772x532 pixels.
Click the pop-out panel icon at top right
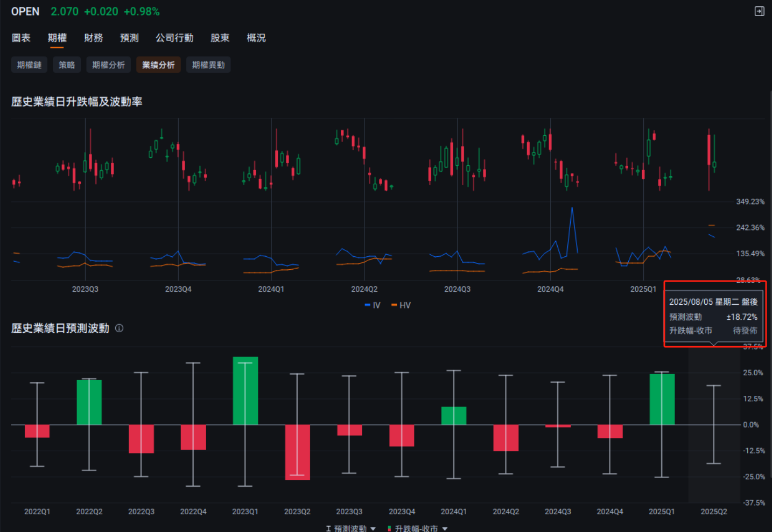pyautogui.click(x=759, y=11)
